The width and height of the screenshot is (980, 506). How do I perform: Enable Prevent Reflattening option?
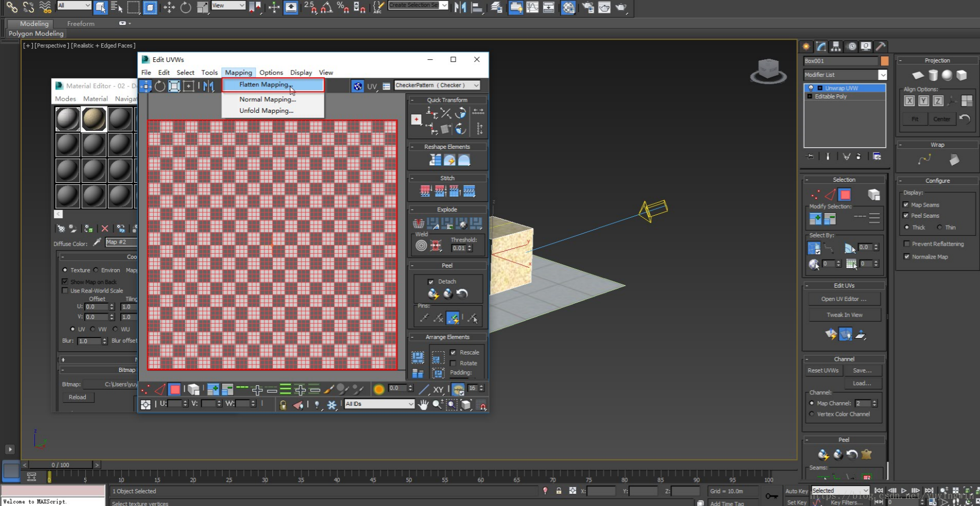click(906, 244)
